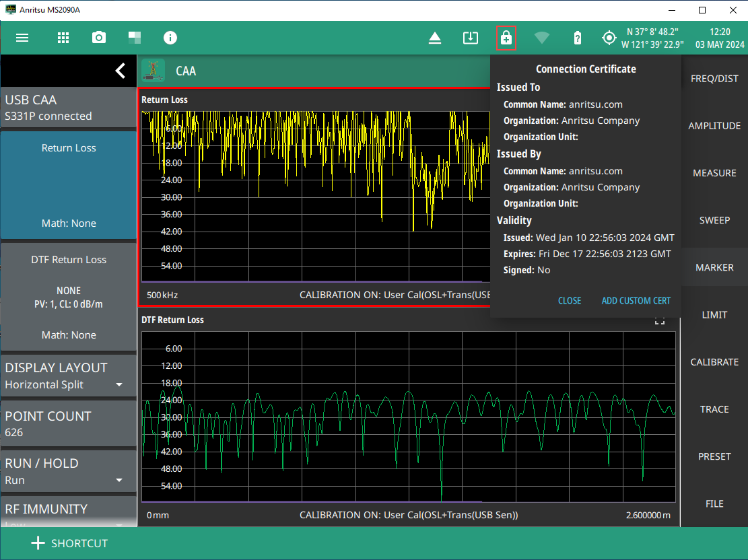Open the application grid launcher

click(x=63, y=38)
